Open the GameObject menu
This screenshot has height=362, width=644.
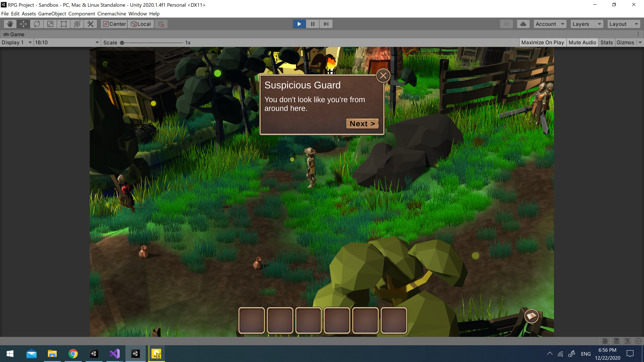click(52, 14)
